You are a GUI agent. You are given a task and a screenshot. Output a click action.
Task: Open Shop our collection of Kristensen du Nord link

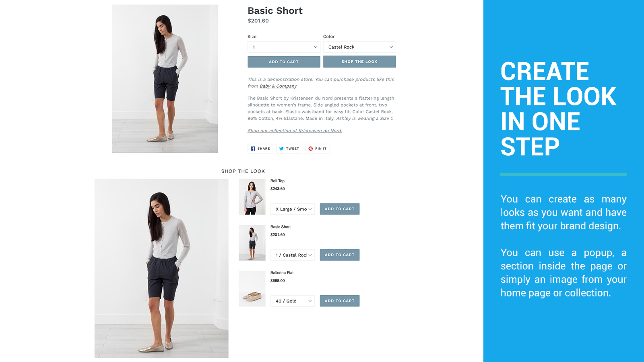(x=295, y=131)
